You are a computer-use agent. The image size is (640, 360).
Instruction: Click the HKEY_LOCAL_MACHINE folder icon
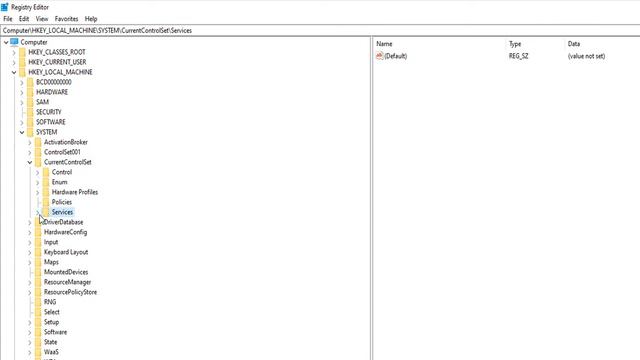(22, 72)
